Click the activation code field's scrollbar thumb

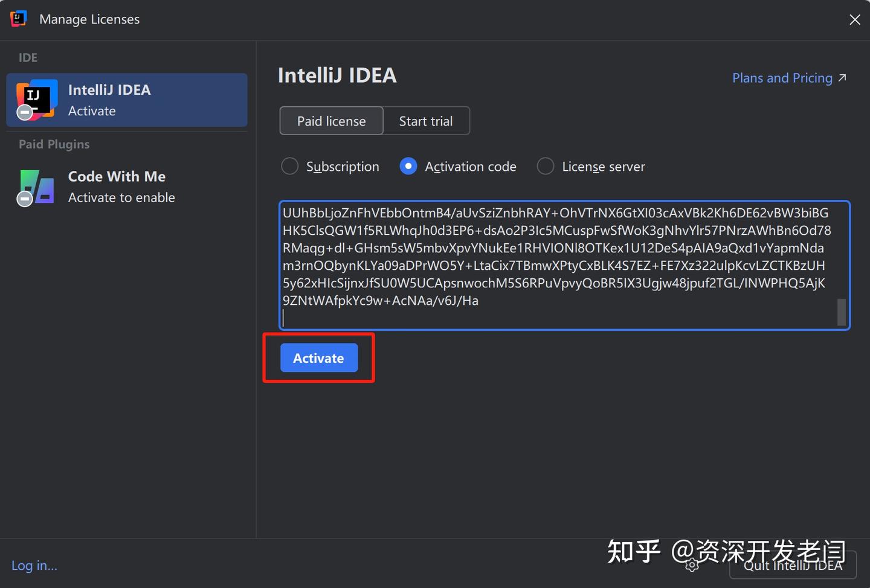[841, 312]
